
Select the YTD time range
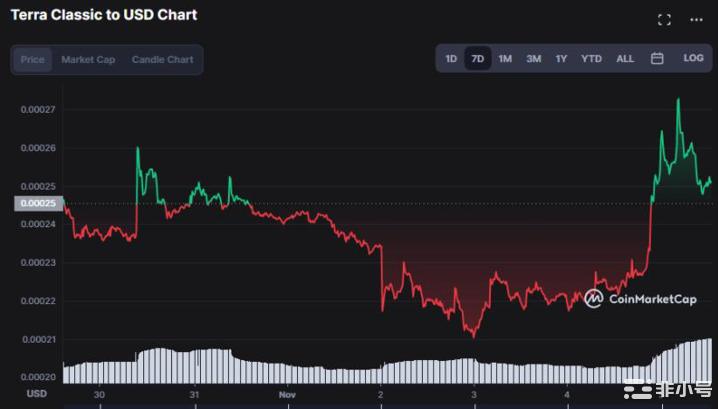point(592,59)
